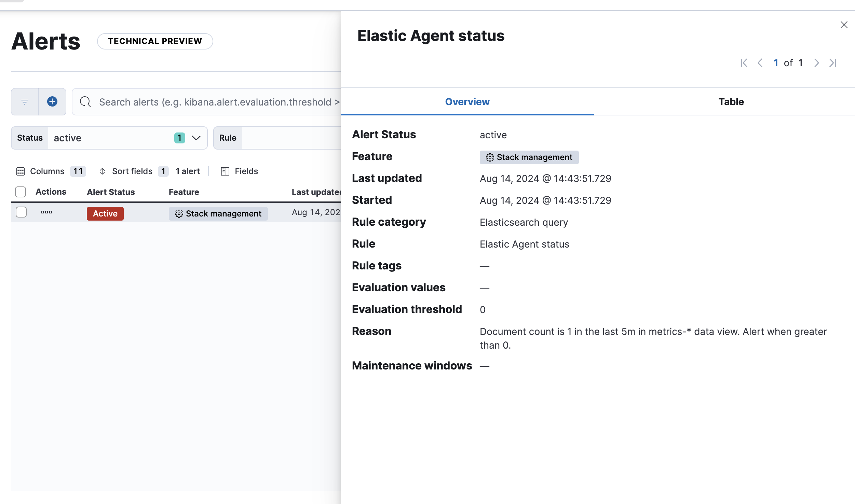Go to first alert page arrow
Viewport: 855px width, 504px height.
point(744,63)
